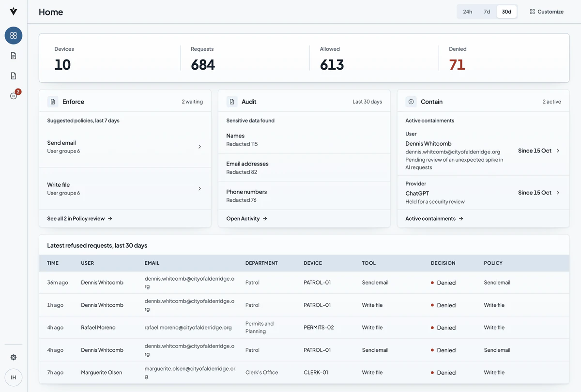Click the TIME column header
This screenshot has height=392, width=581.
click(53, 263)
